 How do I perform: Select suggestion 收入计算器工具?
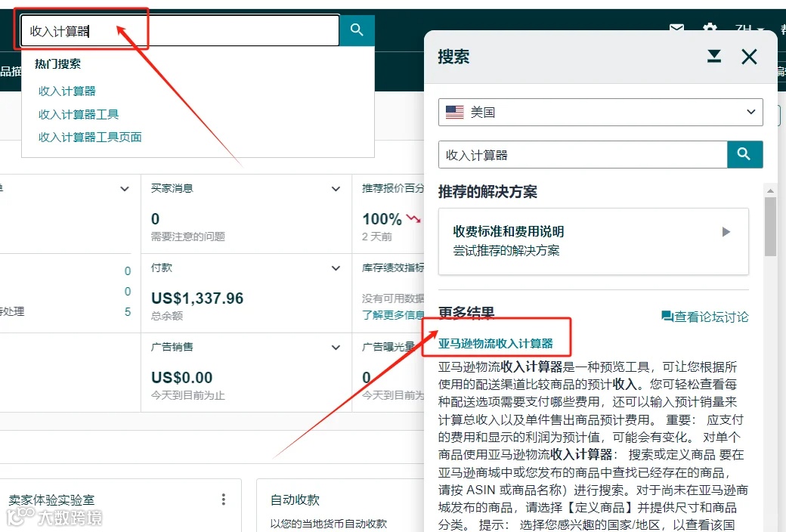79,114
